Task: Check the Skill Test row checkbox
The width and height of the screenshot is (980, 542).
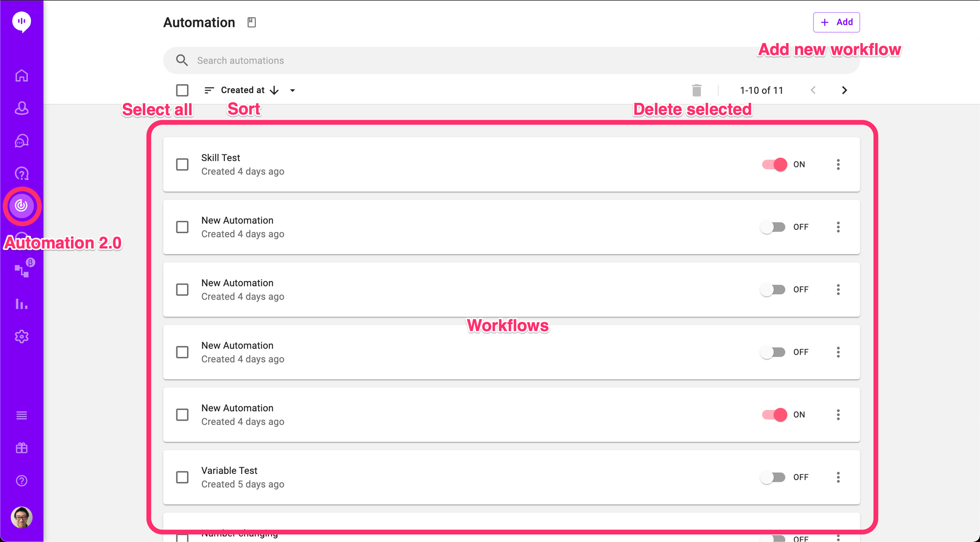Action: (182, 165)
